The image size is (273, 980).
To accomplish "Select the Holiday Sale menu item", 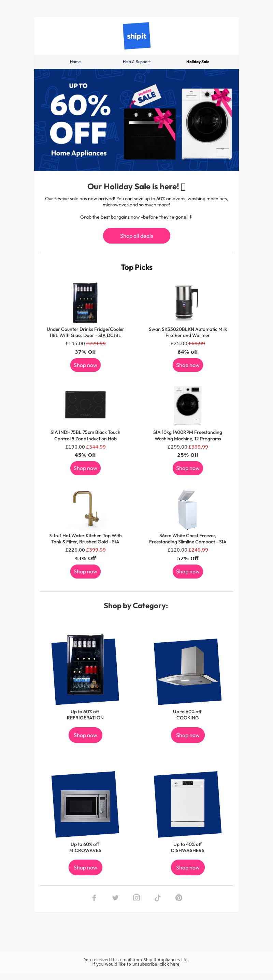I will 198,62.
